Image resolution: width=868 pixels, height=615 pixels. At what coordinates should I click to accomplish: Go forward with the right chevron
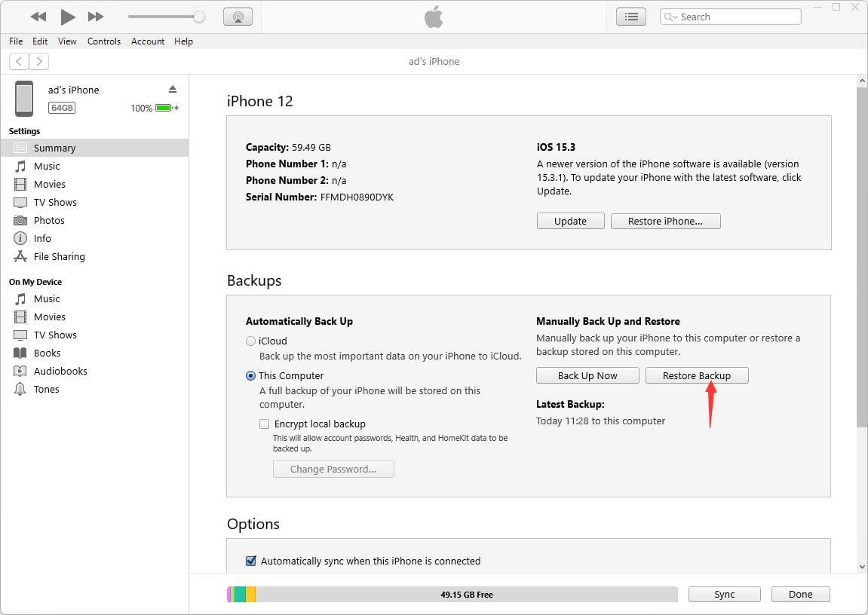click(38, 61)
